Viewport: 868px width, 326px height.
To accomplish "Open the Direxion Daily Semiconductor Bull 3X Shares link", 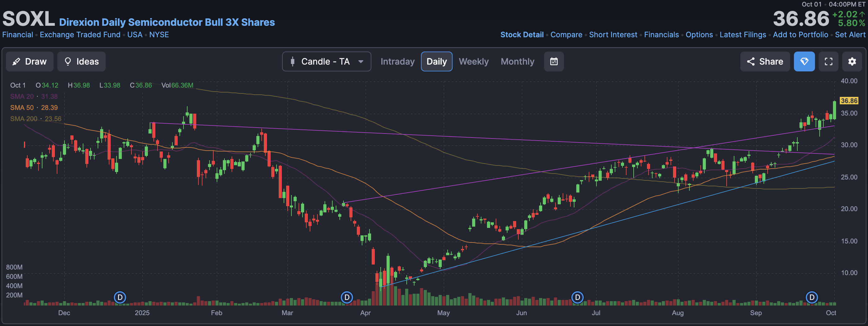I will [x=167, y=22].
